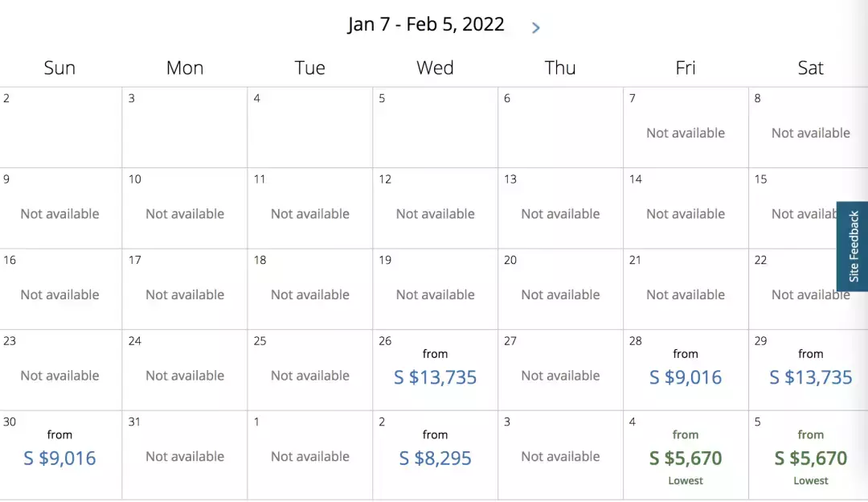This screenshot has height=502, width=868.
Task: Pick lowest fare on February 5
Action: [810, 458]
